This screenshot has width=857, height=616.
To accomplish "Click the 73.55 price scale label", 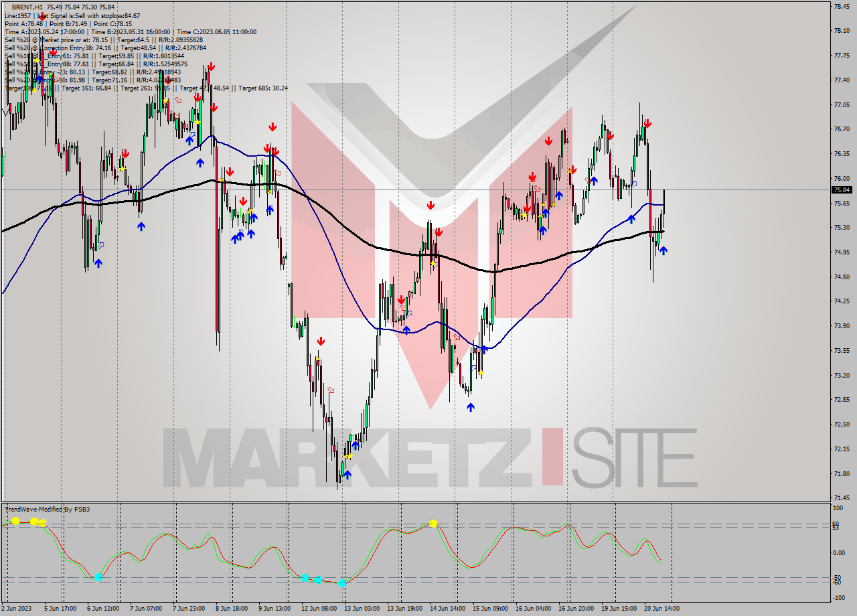I will pos(842,350).
